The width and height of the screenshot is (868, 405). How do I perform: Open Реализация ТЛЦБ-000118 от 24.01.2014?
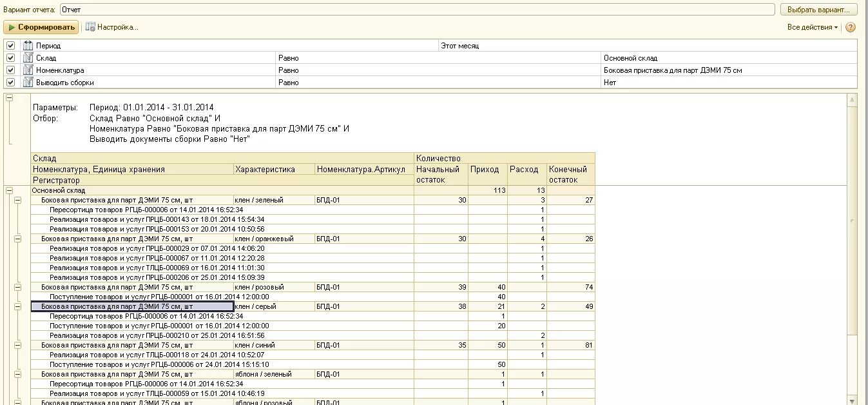157,355
